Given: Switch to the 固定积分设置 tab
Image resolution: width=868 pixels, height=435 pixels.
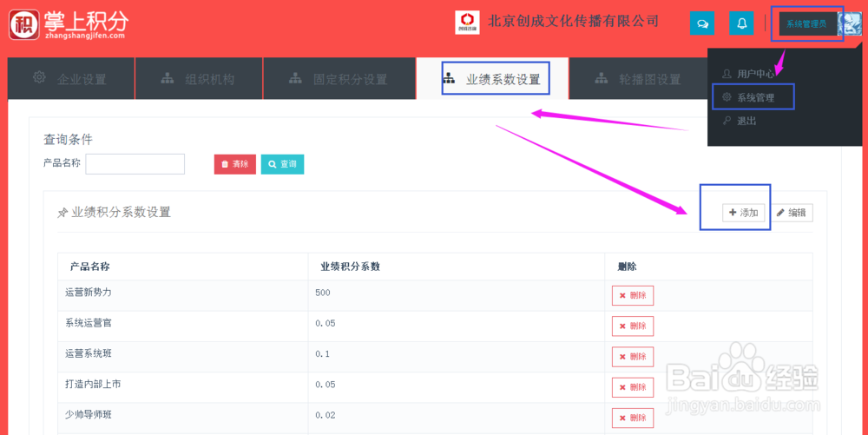Looking at the screenshot, I should coord(339,79).
